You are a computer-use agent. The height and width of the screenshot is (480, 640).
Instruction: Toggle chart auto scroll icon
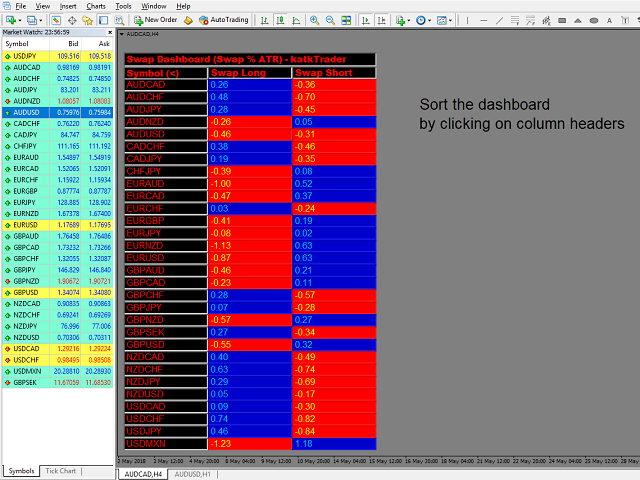[x=366, y=20]
